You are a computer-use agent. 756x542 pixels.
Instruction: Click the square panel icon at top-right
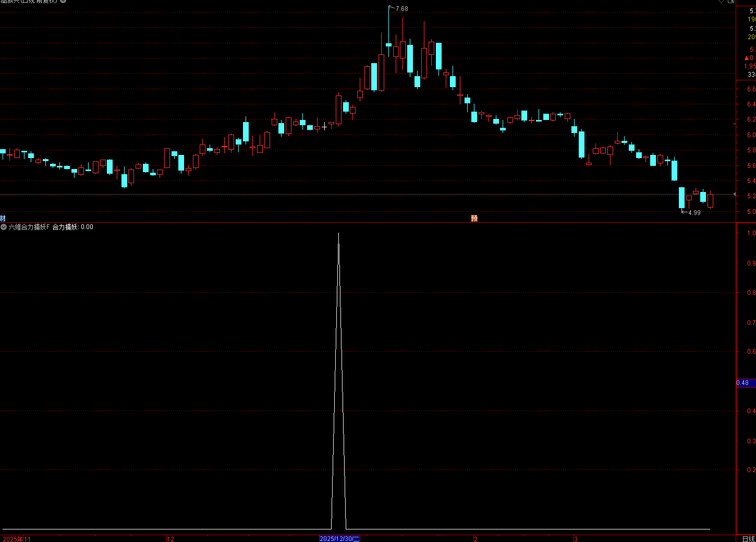(x=730, y=1)
